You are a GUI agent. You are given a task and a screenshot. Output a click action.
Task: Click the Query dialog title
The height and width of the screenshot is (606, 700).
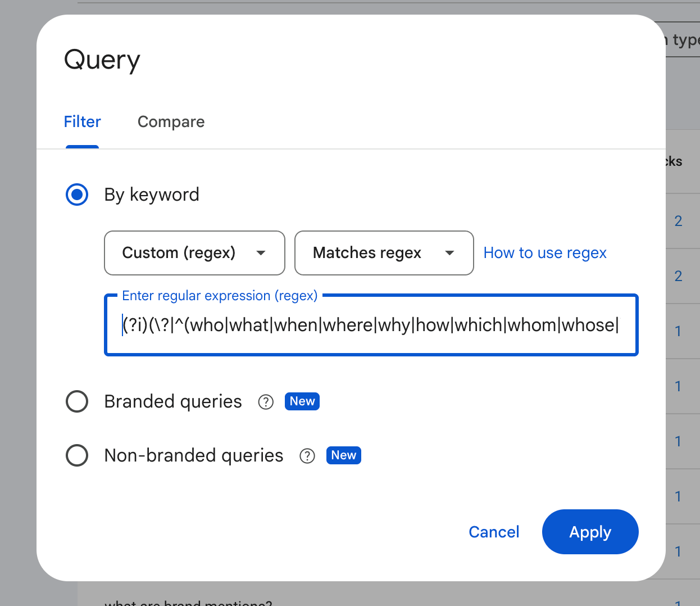tap(102, 60)
